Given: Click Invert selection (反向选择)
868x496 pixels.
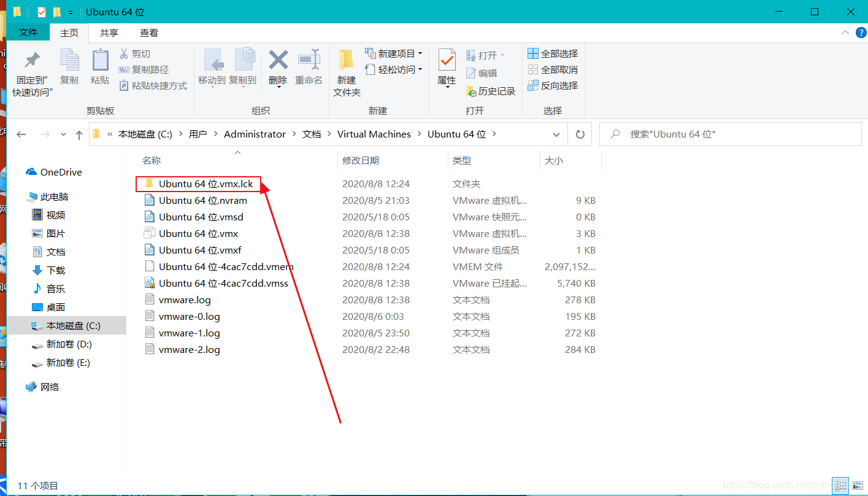Looking at the screenshot, I should (x=553, y=86).
